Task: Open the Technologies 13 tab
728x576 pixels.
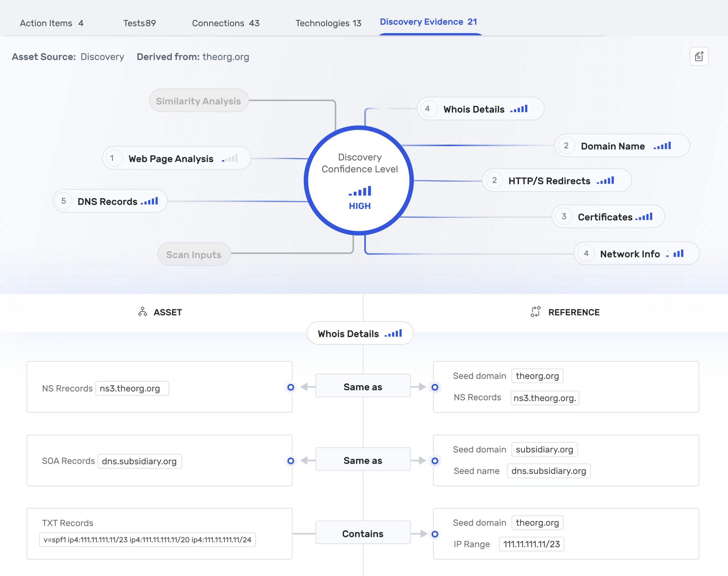Action: click(328, 23)
